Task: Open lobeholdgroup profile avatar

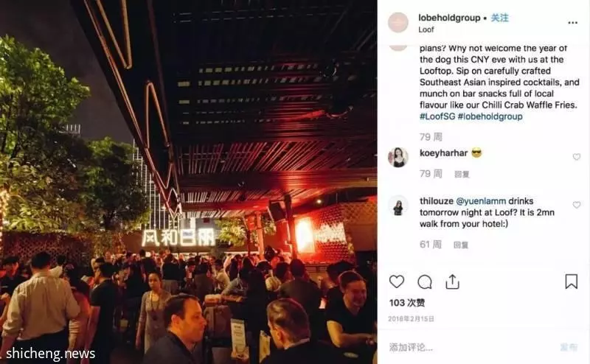Action: click(x=398, y=23)
